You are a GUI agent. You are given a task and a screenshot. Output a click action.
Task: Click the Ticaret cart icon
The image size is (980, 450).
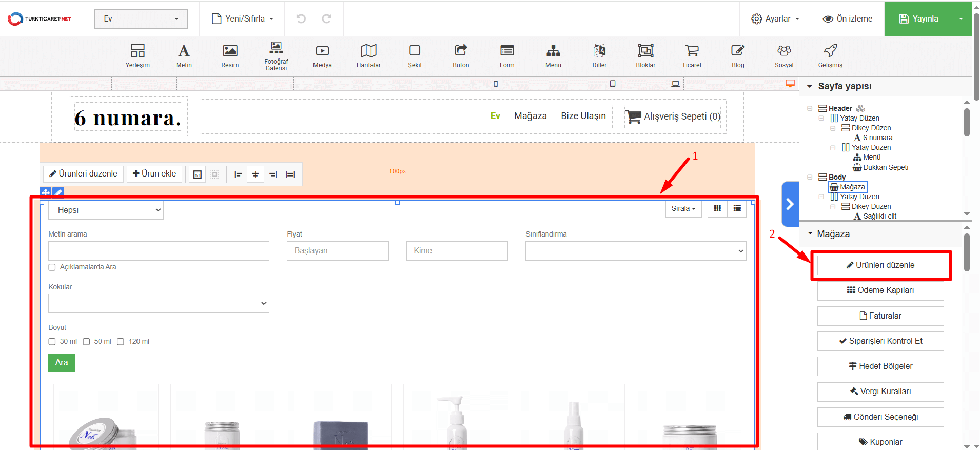coord(692,55)
